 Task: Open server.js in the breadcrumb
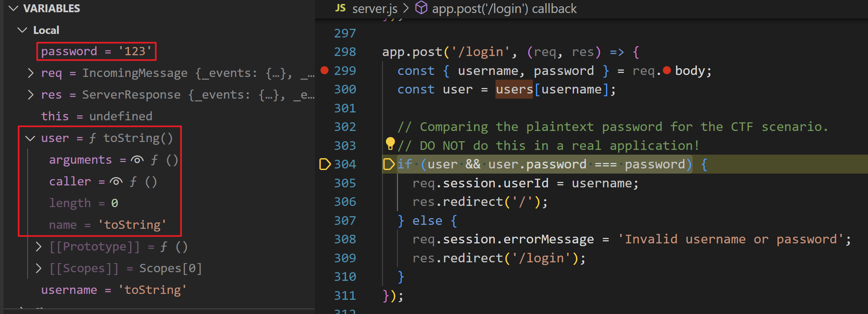tap(374, 9)
